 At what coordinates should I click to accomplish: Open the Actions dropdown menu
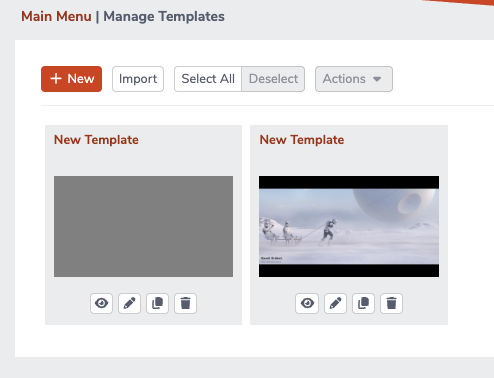tap(354, 79)
